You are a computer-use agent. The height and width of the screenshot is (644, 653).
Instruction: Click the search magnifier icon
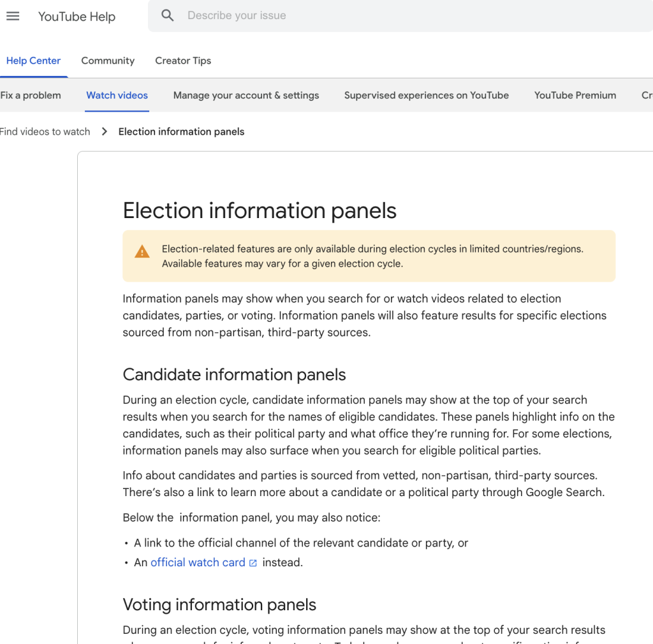(x=168, y=15)
